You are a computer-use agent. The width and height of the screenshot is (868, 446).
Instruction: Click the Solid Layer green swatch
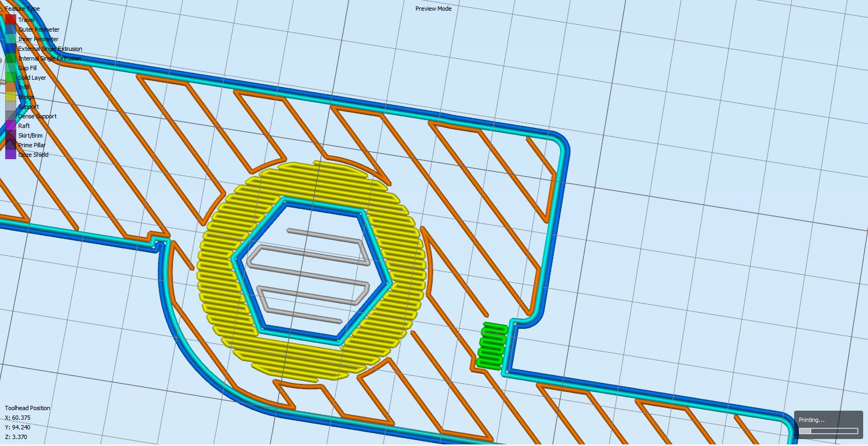click(x=11, y=78)
